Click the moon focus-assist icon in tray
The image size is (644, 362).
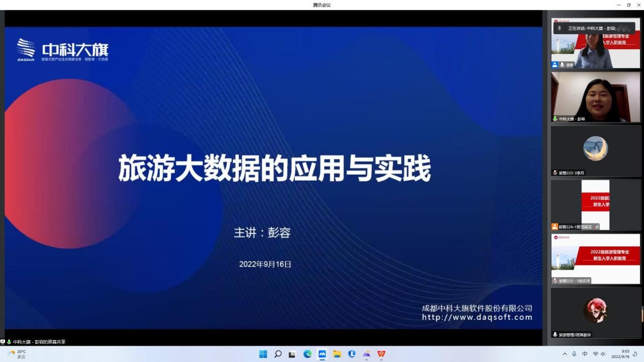click(635, 354)
